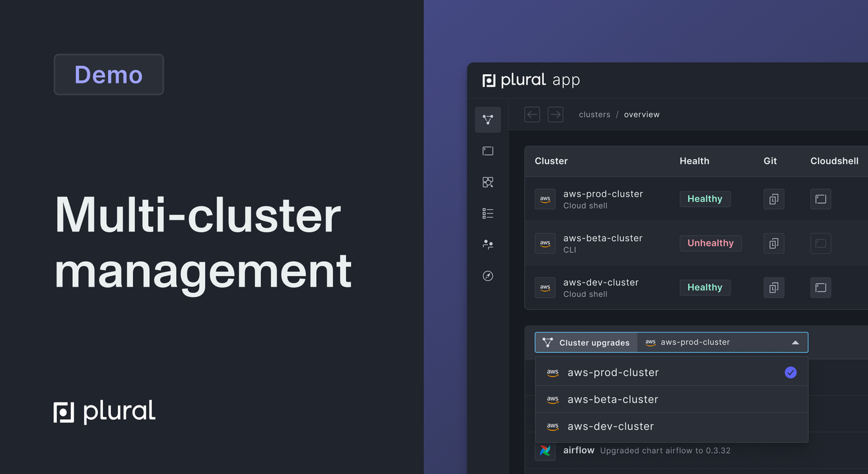
Task: Click AWS icon of aws-dev-cluster row
Action: 545,288
